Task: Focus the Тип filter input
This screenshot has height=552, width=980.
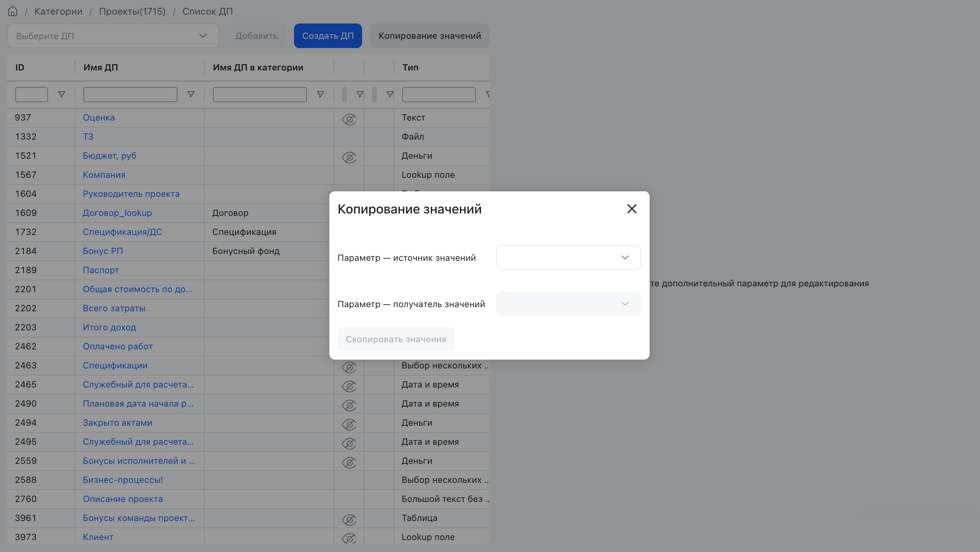Action: pos(439,94)
